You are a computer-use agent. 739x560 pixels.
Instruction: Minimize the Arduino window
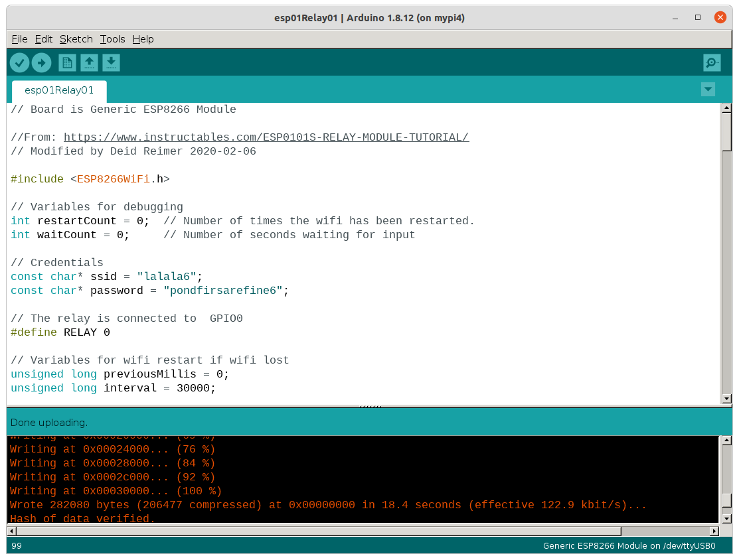[x=675, y=18]
